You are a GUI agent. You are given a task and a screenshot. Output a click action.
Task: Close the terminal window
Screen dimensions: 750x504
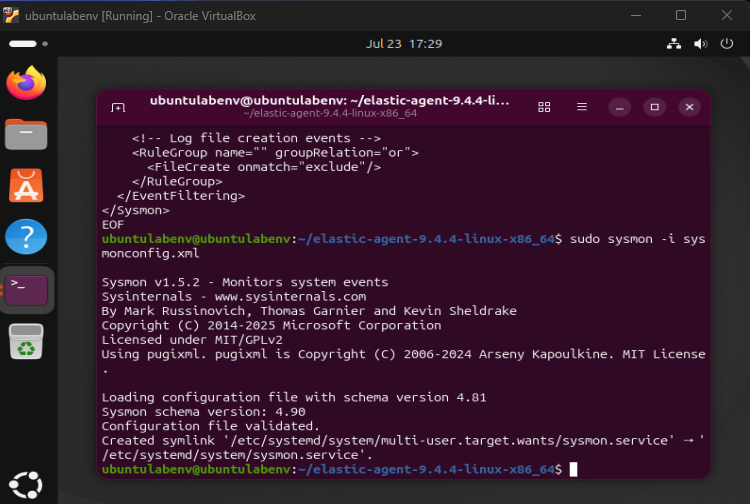coord(689,107)
